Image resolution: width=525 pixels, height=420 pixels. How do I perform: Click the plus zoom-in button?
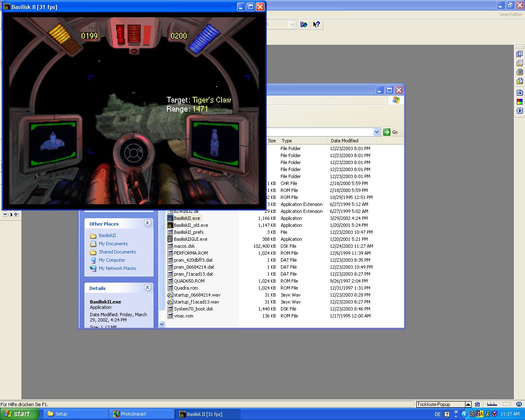click(16, 215)
